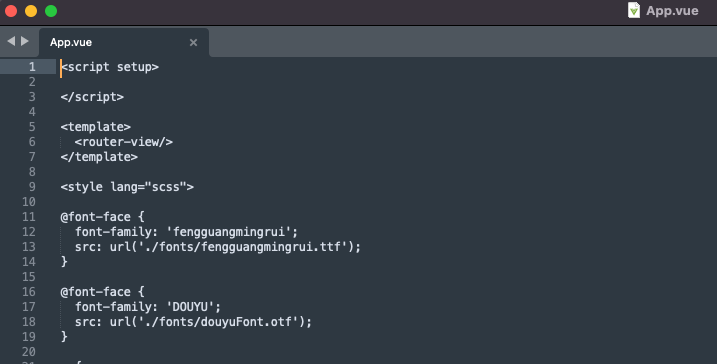The height and width of the screenshot is (364, 717).
Task: Click the '<style lang="scss">' line
Action: tap(127, 187)
